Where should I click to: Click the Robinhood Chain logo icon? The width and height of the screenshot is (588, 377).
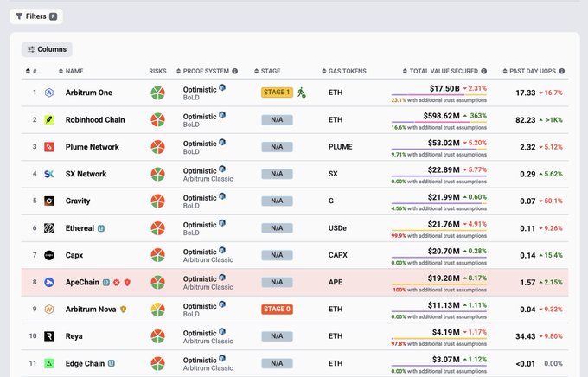(49, 119)
